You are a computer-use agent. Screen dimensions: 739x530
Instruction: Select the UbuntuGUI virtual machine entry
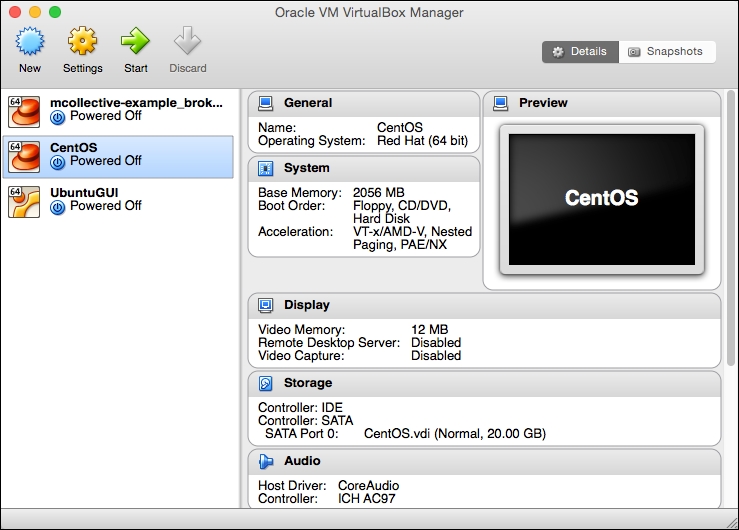[x=118, y=202]
